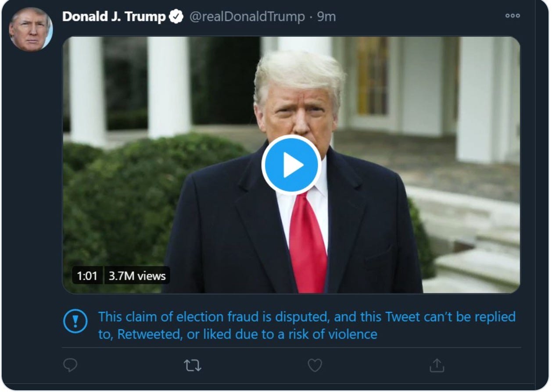Click the reply speech bubble icon
The height and width of the screenshot is (392, 552).
click(70, 365)
